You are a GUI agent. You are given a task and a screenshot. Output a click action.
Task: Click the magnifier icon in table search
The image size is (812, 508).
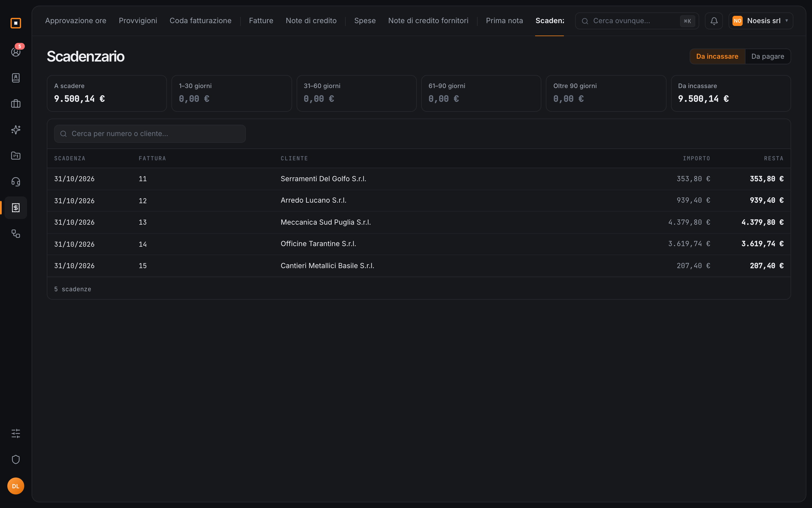63,134
